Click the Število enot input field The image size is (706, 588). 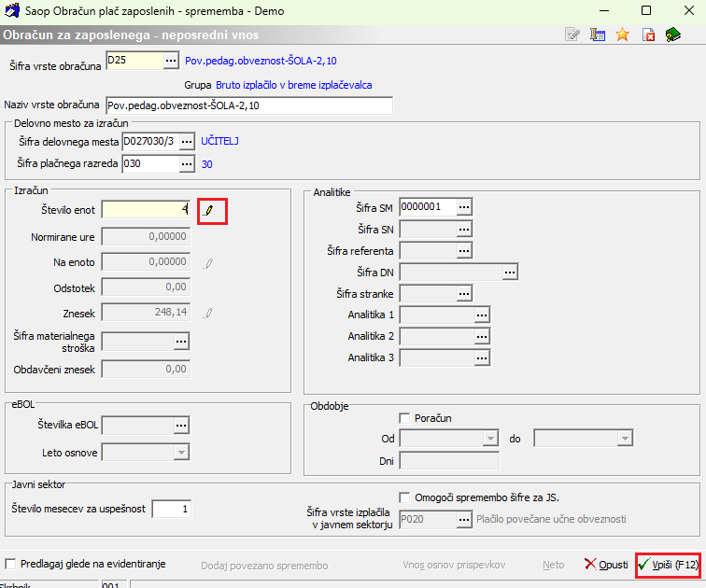click(x=146, y=210)
